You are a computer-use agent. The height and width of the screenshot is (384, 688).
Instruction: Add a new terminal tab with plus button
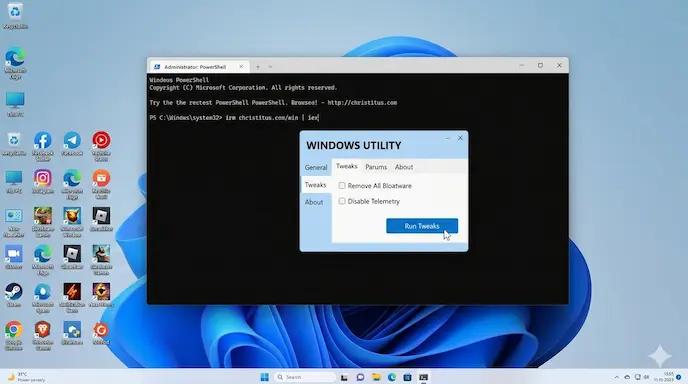(x=258, y=67)
